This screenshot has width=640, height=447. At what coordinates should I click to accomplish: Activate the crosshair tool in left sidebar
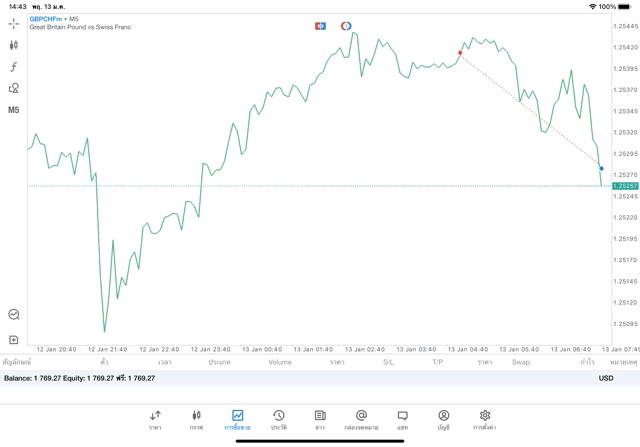coord(14,22)
